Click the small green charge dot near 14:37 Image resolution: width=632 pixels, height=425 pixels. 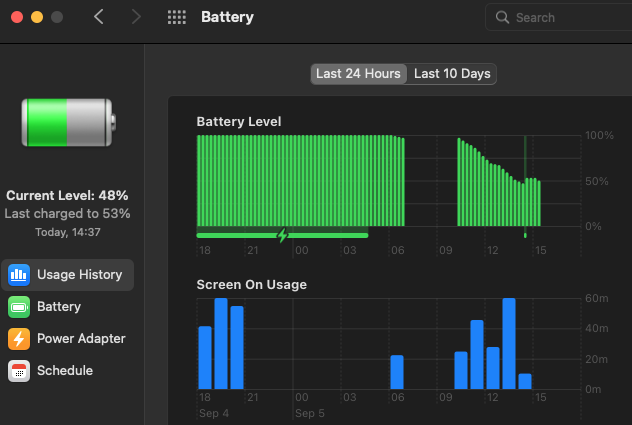525,235
